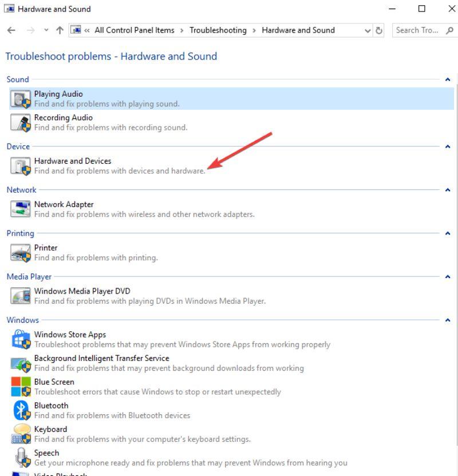
Task: Collapse the Sound section
Action: 448,80
